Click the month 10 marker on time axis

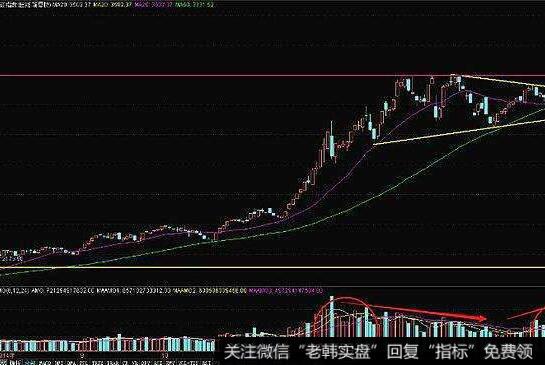[x=165, y=356]
